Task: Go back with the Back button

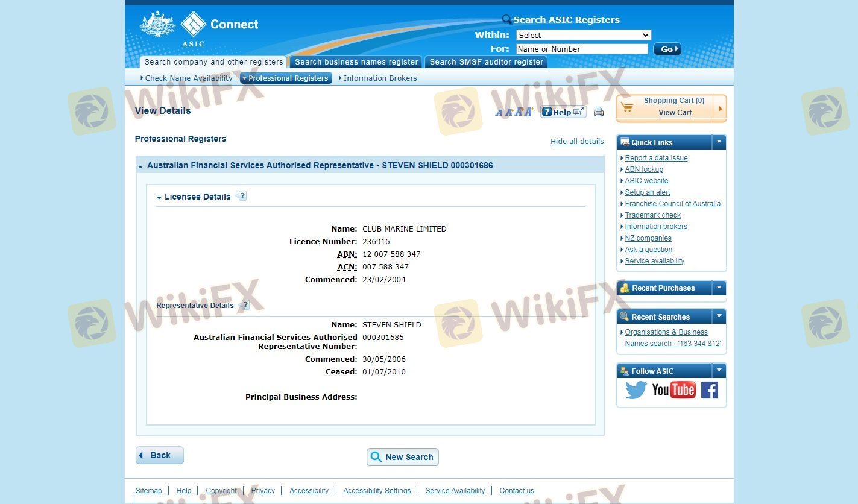Action: pyautogui.click(x=160, y=455)
